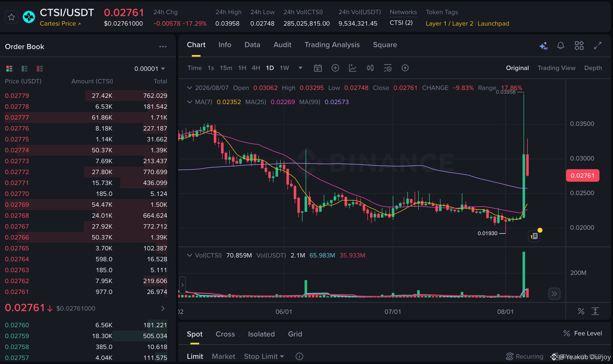Select bid price 0.02760 in order book
The height and width of the screenshot is (364, 613).
(x=17, y=325)
